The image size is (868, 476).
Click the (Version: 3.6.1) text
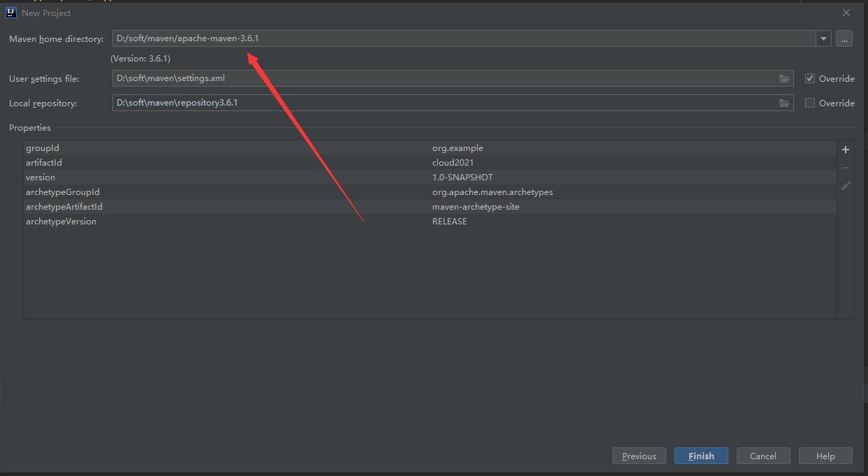(140, 59)
